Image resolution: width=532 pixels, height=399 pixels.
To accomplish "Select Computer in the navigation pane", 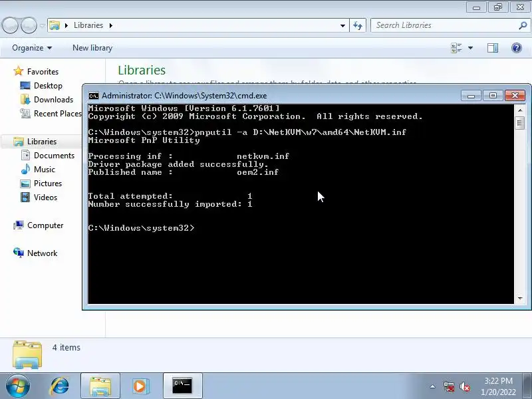I will pos(45,225).
